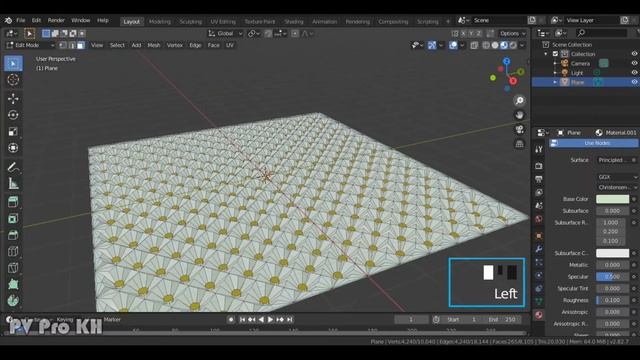Toggle visibility eye of Plane
The height and width of the screenshot is (360, 640).
point(634,82)
